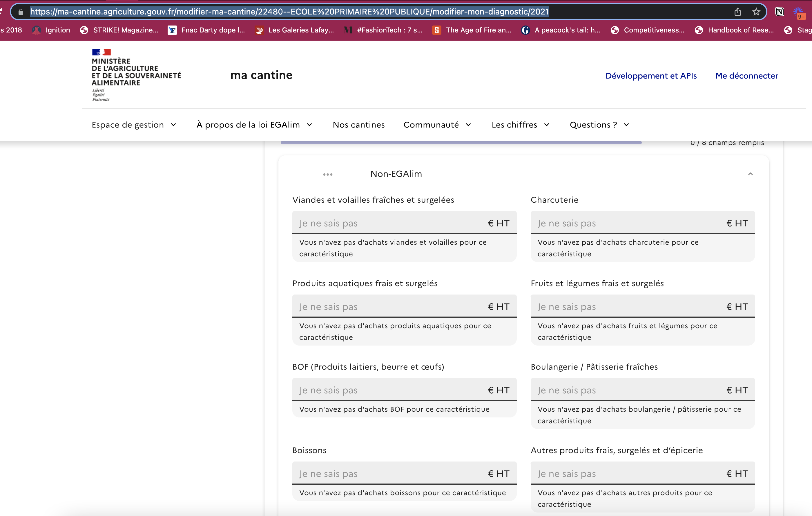
Task: Open the Développement et APIs page
Action: (651, 75)
